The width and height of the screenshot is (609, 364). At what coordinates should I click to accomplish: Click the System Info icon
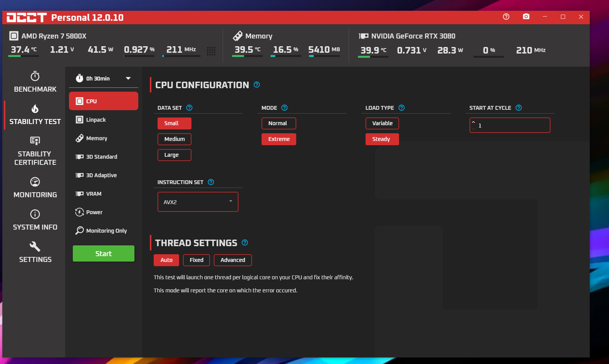(x=35, y=214)
